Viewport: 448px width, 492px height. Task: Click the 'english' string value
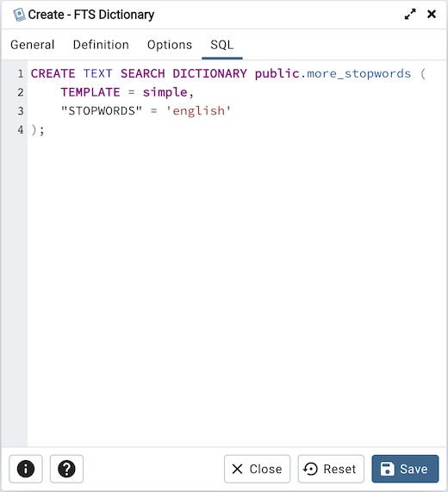click(198, 111)
